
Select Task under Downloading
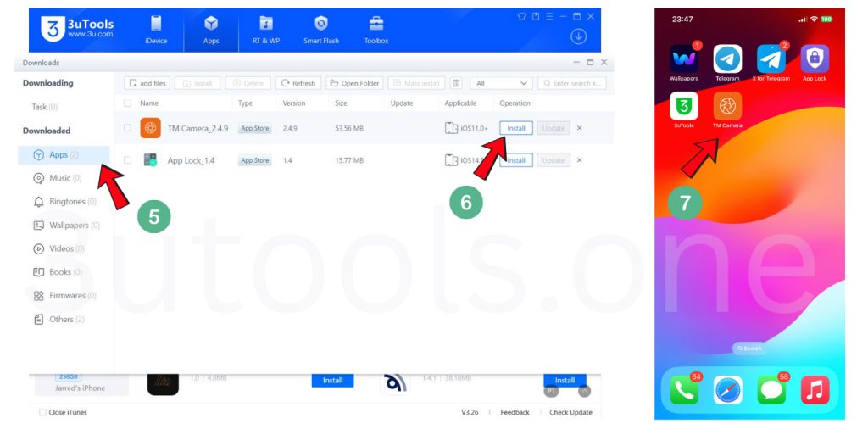coord(44,106)
